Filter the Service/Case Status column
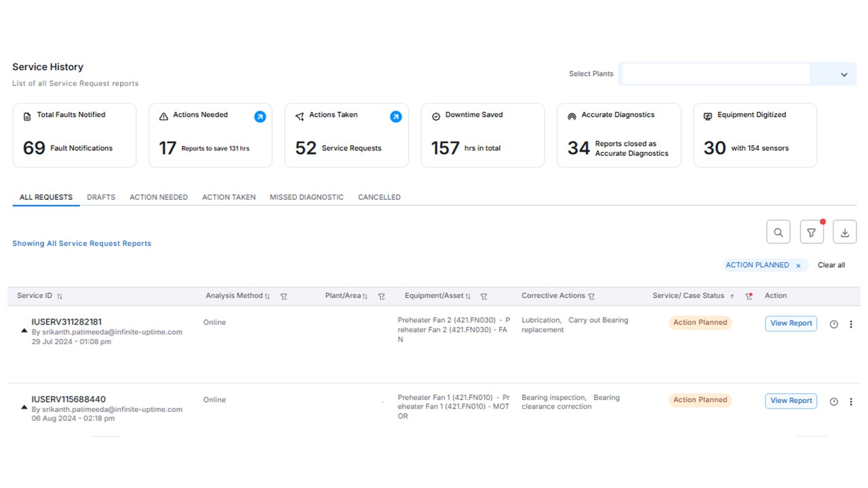Screen dimensions: 868x488 click(749, 297)
